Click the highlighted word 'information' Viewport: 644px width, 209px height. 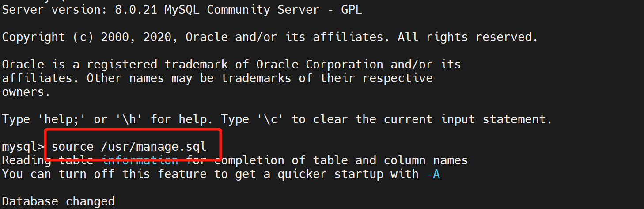(140, 160)
